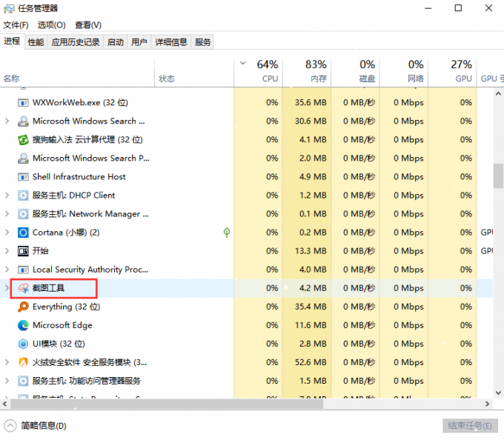Click the 截图工具 scissors icon

click(23, 288)
